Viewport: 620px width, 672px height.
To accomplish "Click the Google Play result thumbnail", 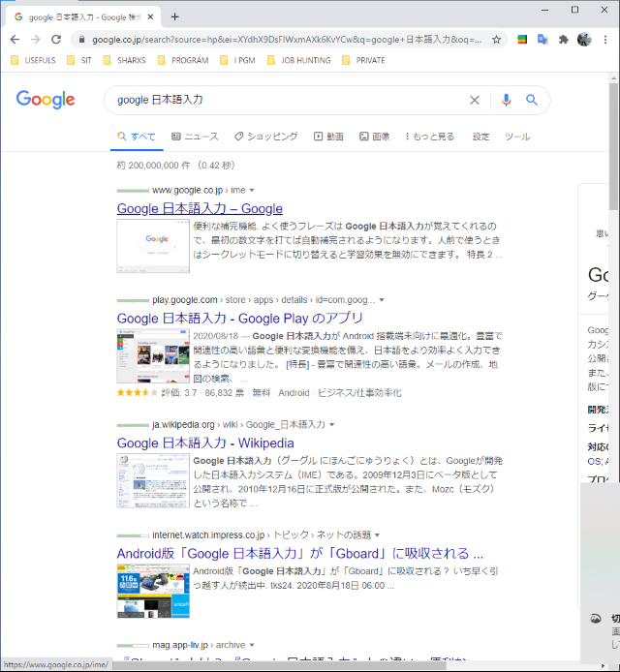I will [153, 355].
